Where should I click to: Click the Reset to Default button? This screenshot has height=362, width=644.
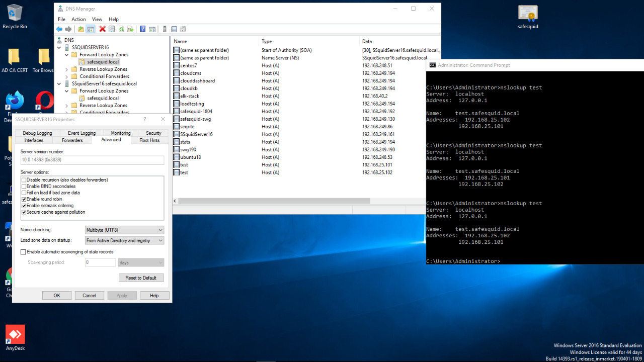pyautogui.click(x=141, y=278)
